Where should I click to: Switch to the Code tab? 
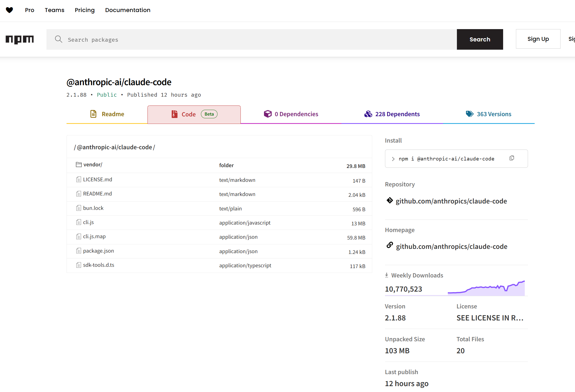[x=194, y=114]
